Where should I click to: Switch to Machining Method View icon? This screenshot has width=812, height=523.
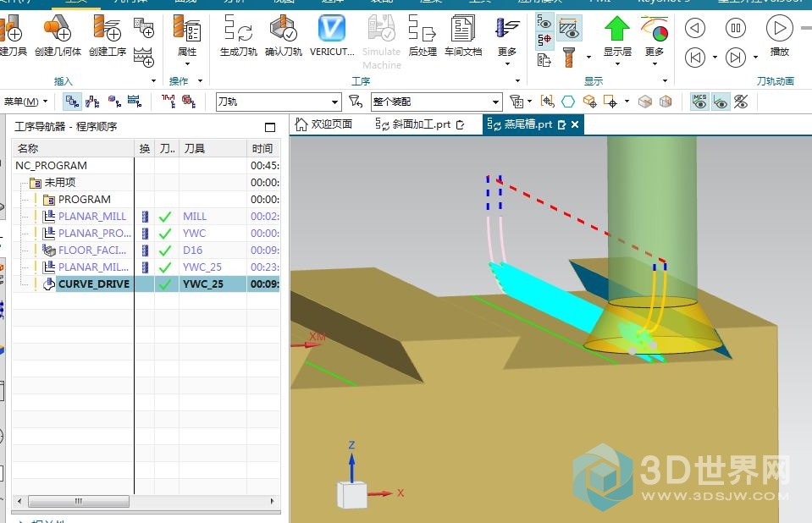click(135, 102)
